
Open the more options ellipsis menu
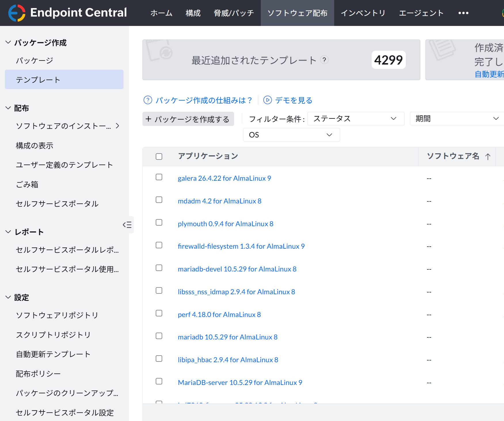click(463, 13)
